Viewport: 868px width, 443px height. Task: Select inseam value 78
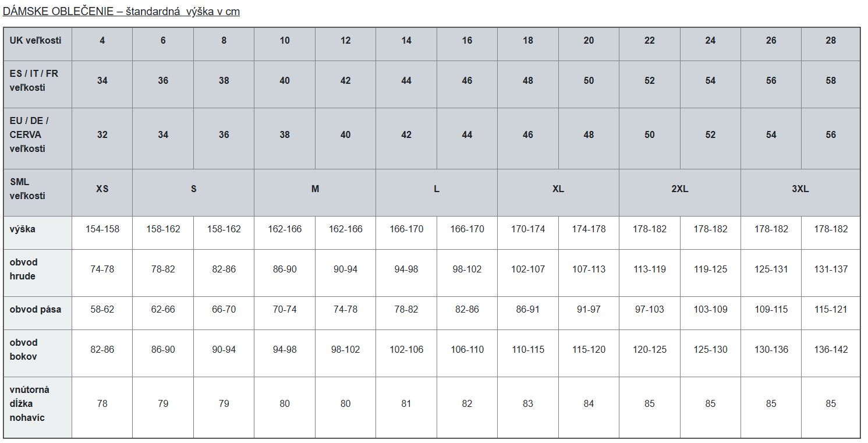(102, 404)
